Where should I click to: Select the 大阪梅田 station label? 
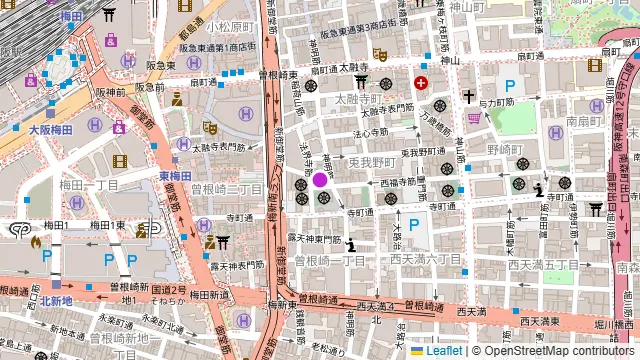[x=51, y=130]
